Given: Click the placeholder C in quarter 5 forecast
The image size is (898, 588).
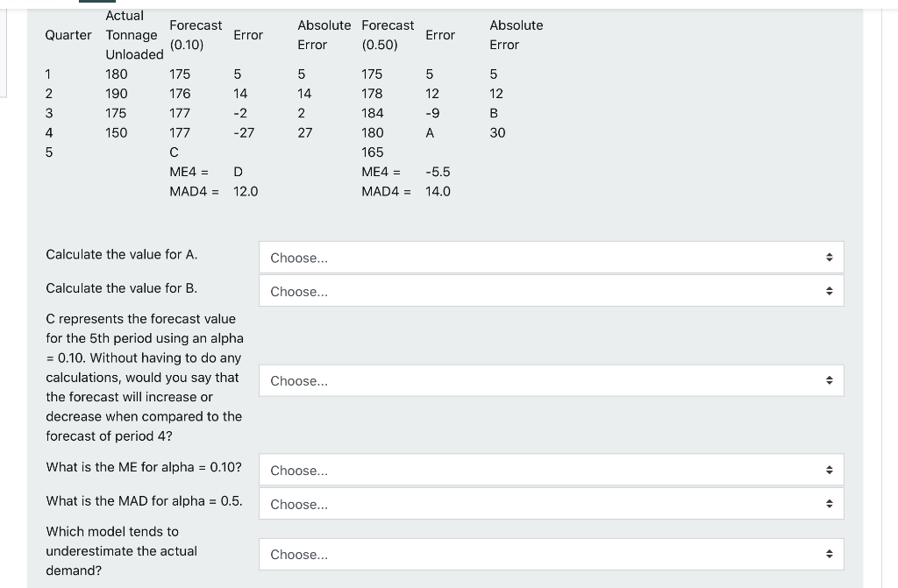Looking at the screenshot, I should 175,152.
